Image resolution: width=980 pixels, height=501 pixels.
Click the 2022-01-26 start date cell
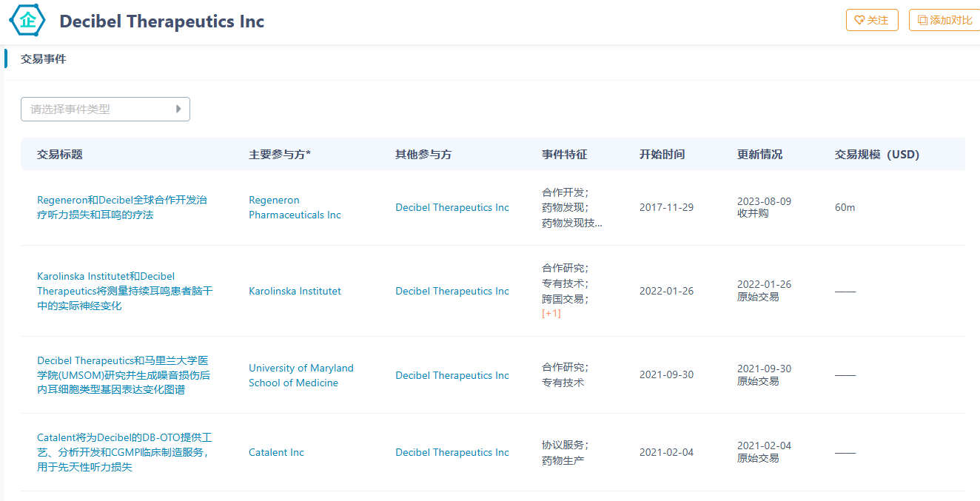pos(666,291)
